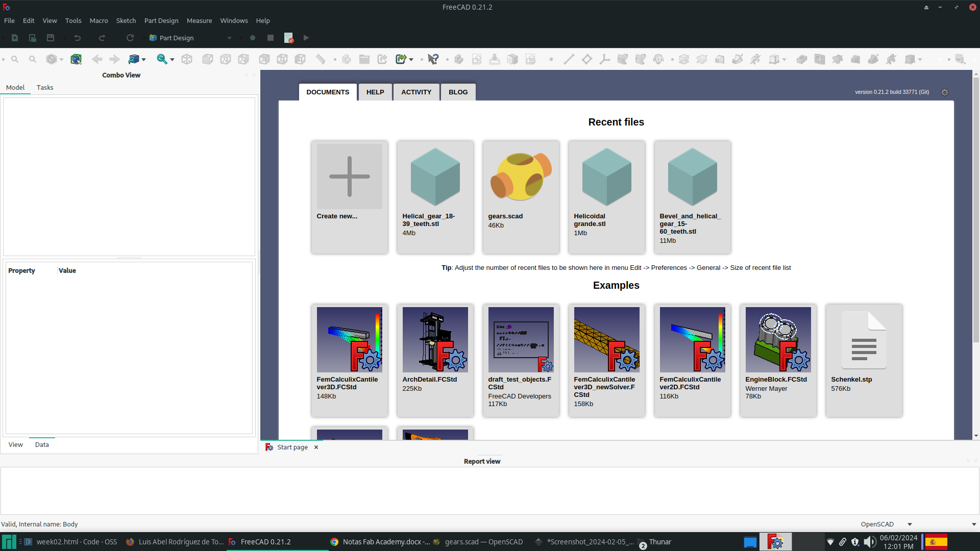Screen dimensions: 980x551
Task: Expand the Additive primitive dropdown arrow
Action: point(784,60)
